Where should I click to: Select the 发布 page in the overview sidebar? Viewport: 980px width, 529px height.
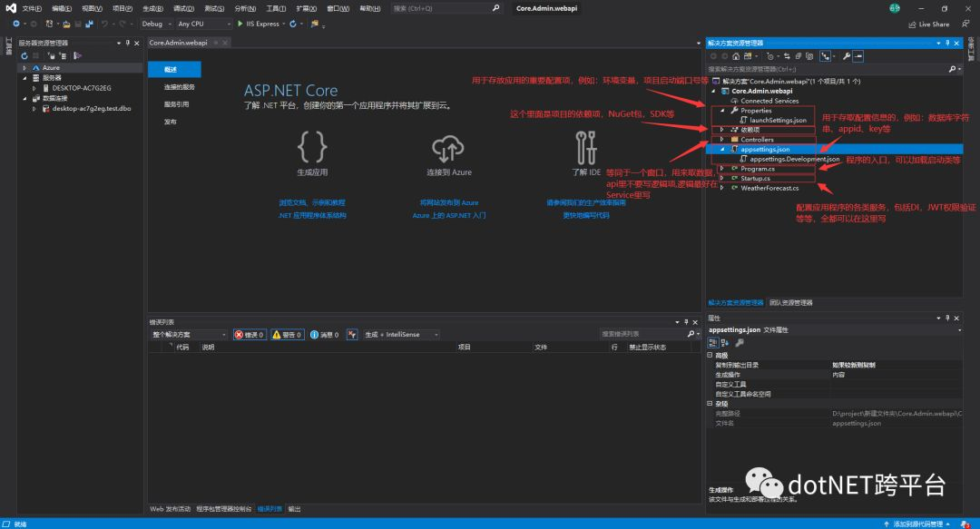click(170, 122)
